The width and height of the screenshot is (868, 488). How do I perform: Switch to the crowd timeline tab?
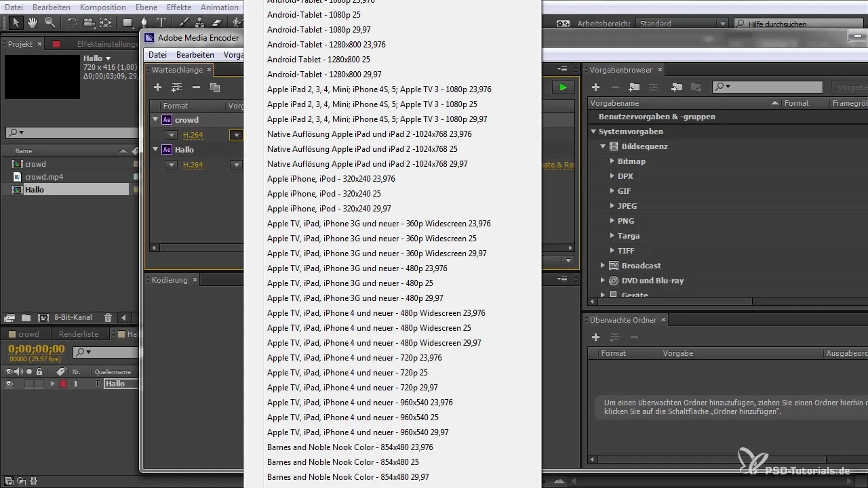(x=28, y=334)
